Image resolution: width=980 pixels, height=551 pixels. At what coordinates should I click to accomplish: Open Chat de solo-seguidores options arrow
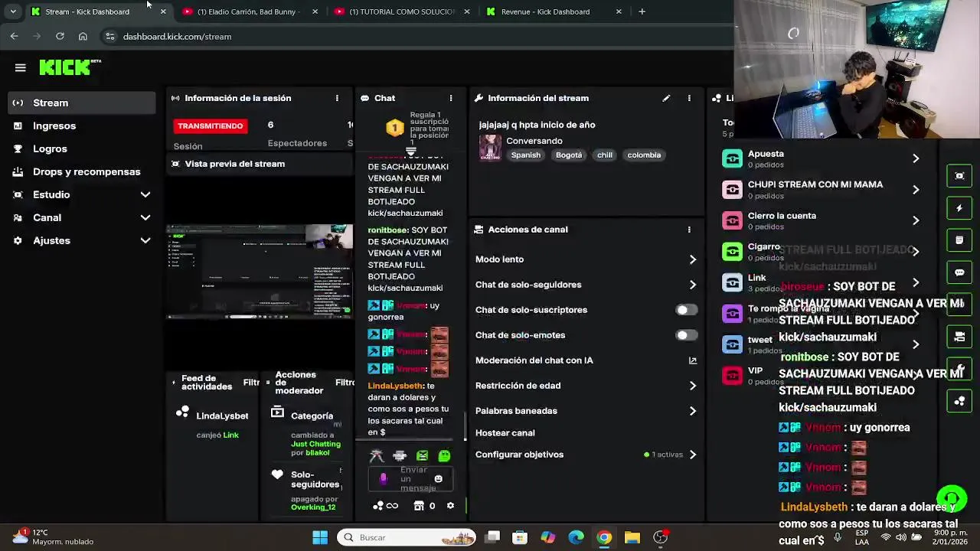(x=693, y=285)
